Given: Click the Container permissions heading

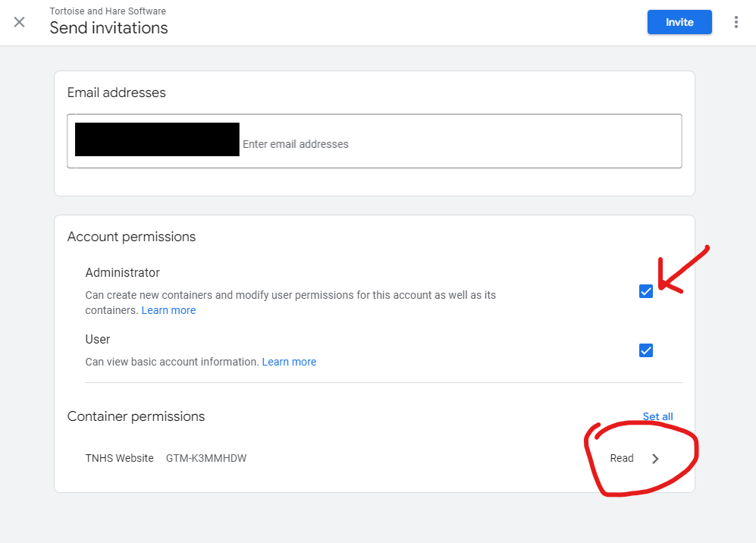Looking at the screenshot, I should (136, 416).
